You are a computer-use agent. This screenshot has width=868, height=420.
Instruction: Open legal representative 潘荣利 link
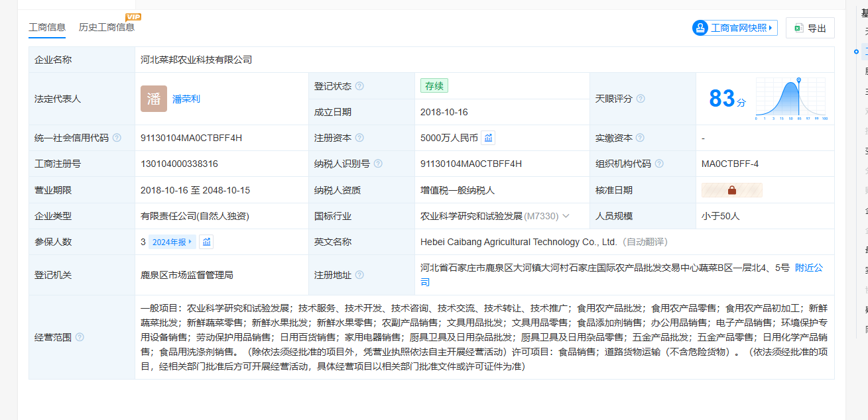coord(186,99)
